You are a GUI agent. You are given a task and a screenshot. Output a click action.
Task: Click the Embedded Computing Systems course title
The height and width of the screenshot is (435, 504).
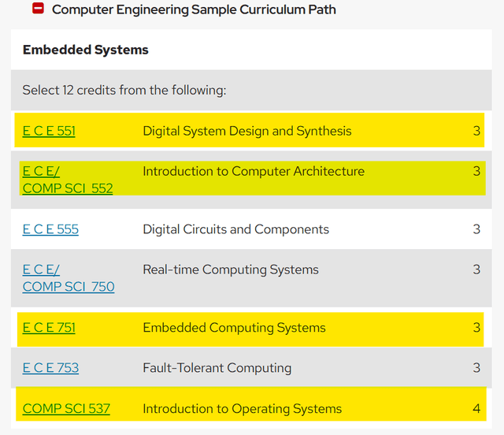click(234, 328)
